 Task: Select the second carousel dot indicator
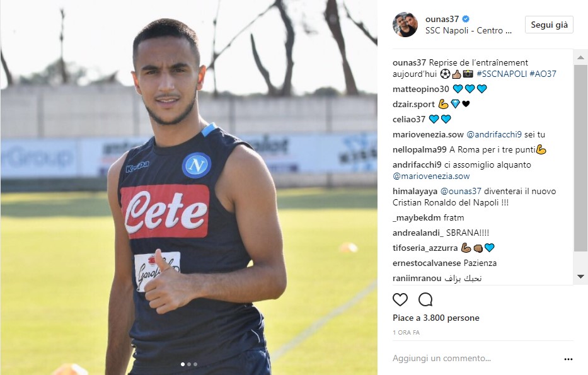(189, 364)
